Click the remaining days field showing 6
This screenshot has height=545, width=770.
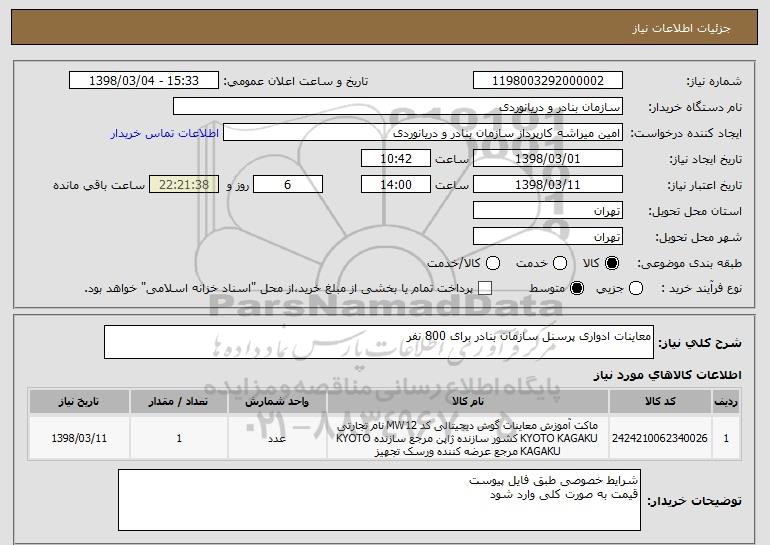click(288, 185)
